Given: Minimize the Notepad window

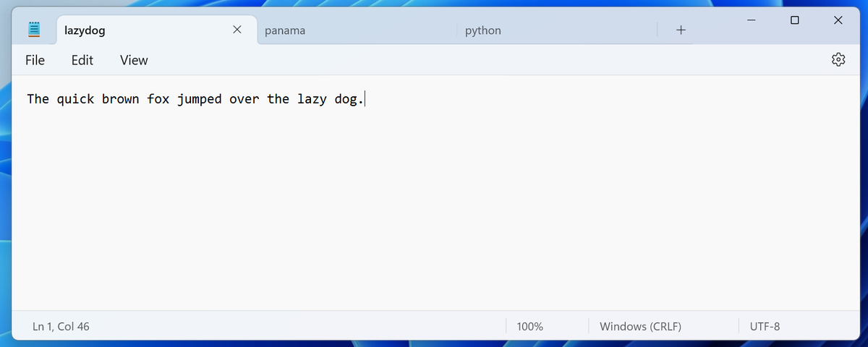Looking at the screenshot, I should 752,20.
